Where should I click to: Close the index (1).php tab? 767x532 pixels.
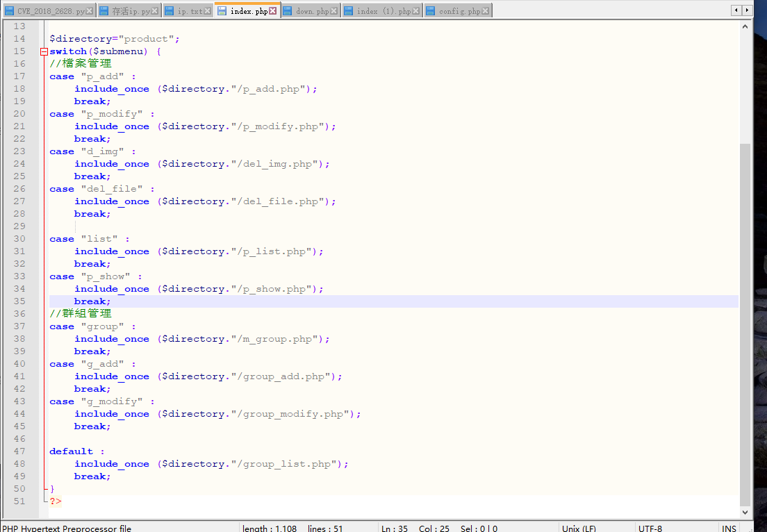coord(415,10)
